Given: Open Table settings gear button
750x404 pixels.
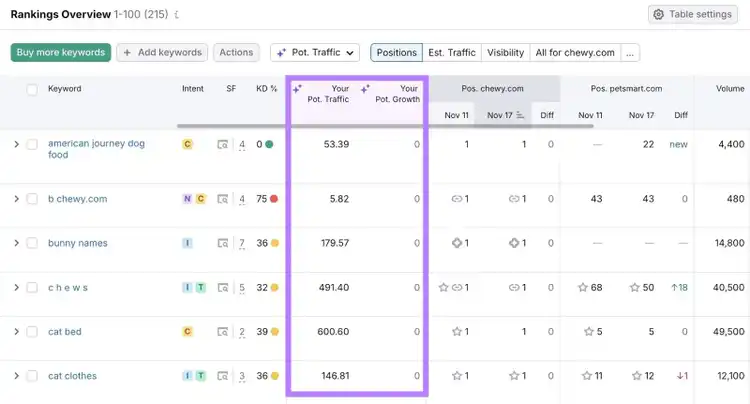Looking at the screenshot, I should [693, 14].
